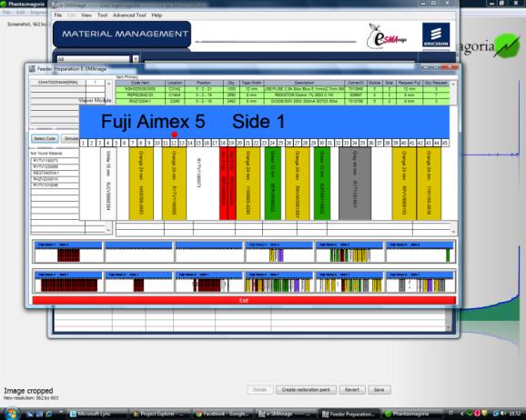Click the volume icon in system tray
The width and height of the screenshot is (526, 420).
coord(502,414)
